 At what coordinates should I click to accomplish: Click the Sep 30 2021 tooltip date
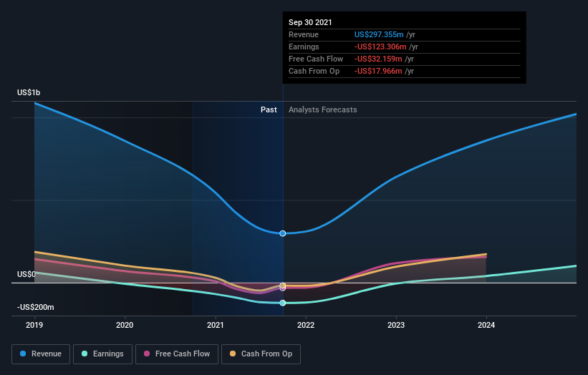(310, 22)
